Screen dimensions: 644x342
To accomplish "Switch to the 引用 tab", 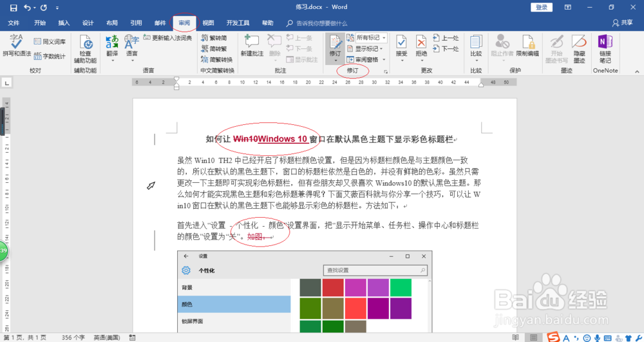I will point(136,23).
